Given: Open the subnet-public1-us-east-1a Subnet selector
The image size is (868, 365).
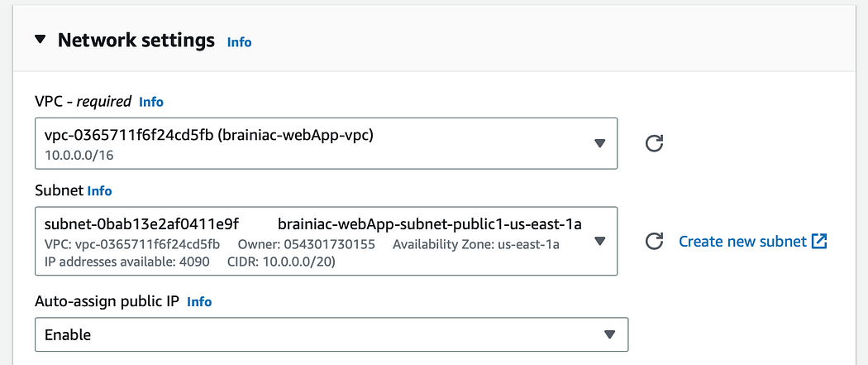Looking at the screenshot, I should point(326,241).
